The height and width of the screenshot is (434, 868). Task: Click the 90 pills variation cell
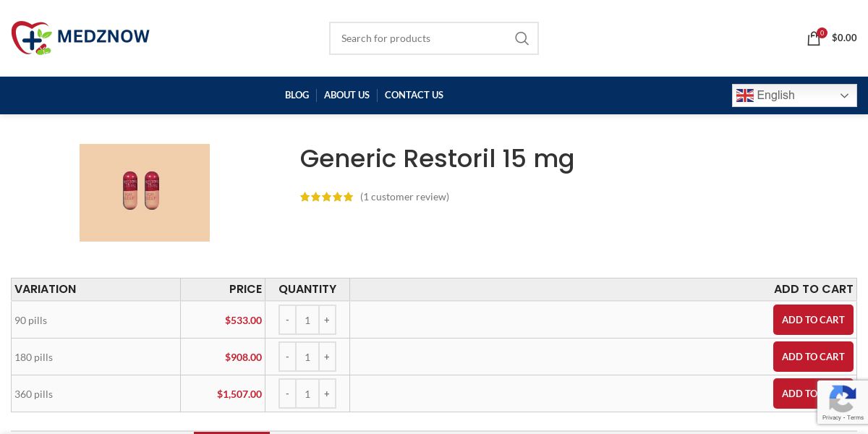95,320
